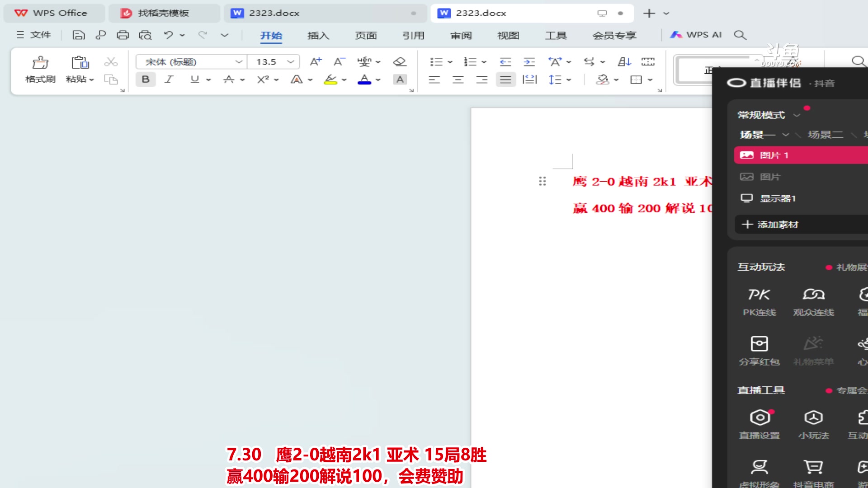This screenshot has width=868, height=488.
Task: Click the numbered list icon
Action: 470,61
